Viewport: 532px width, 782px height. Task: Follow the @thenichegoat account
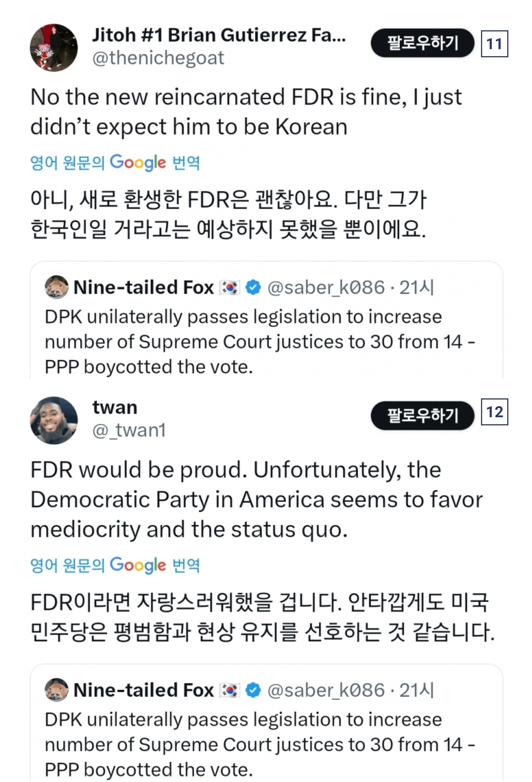(x=422, y=43)
